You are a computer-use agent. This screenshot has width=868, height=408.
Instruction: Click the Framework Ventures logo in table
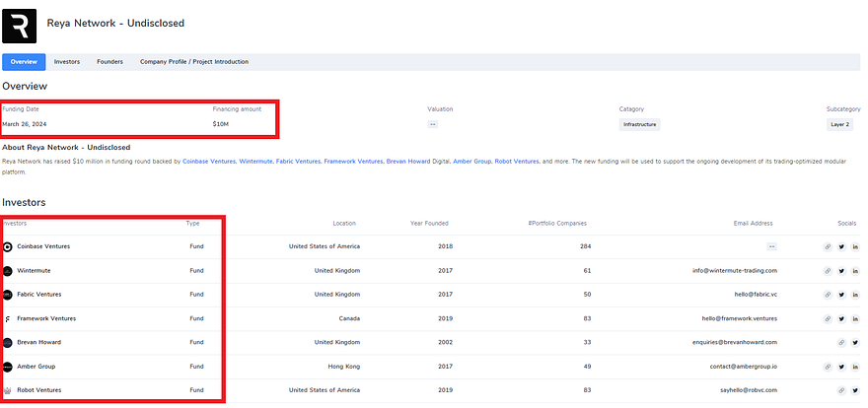[8, 319]
